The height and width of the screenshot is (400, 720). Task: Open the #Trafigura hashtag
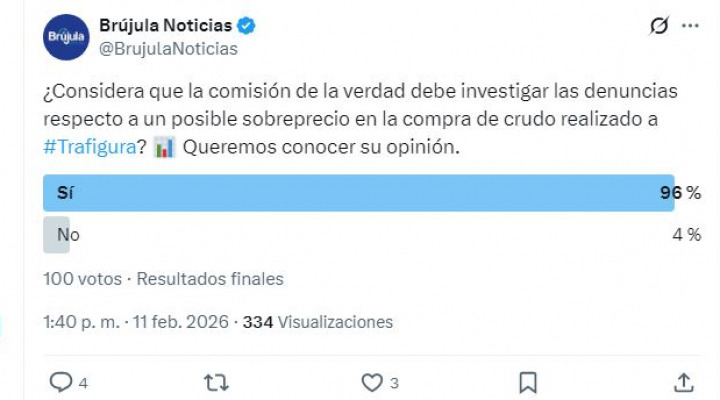point(88,147)
